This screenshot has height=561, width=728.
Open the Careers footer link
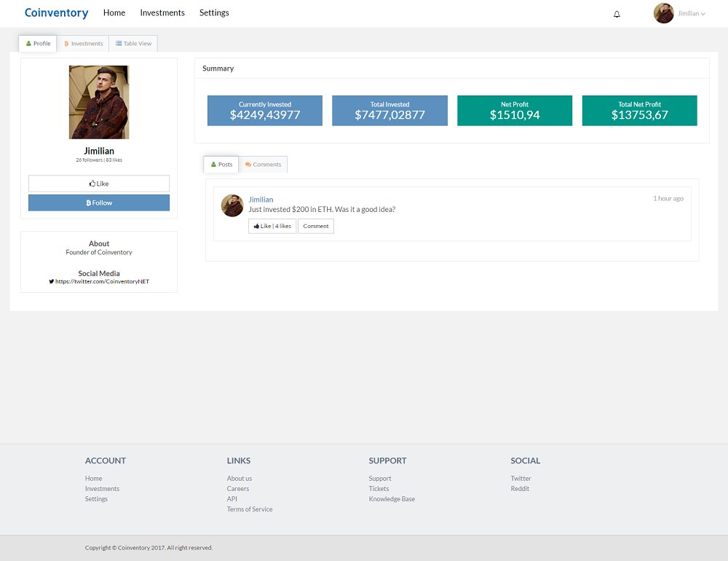click(x=238, y=488)
